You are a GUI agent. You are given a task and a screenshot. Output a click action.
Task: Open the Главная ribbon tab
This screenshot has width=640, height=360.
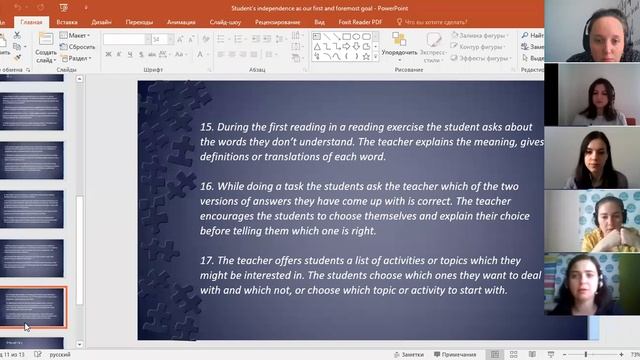coord(31,22)
